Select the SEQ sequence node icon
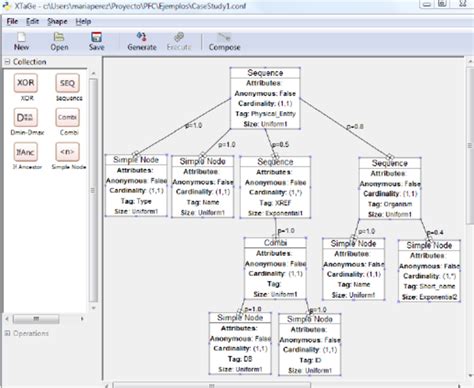The height and width of the screenshot is (388, 474). [x=68, y=83]
